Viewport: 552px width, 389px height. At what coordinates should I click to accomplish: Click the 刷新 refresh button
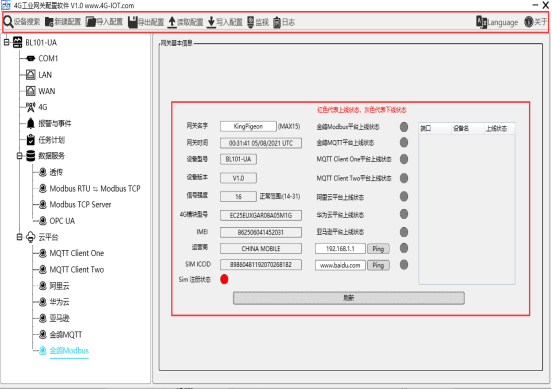[349, 298]
